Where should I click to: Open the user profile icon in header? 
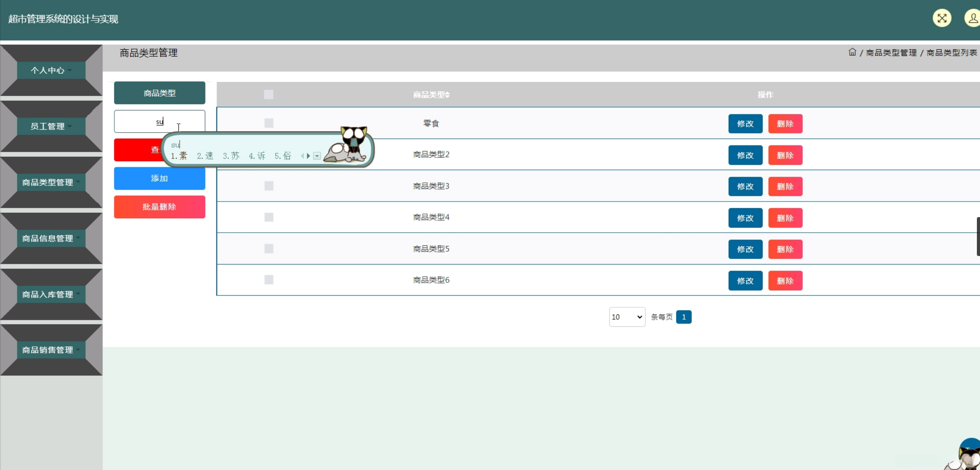(973, 18)
